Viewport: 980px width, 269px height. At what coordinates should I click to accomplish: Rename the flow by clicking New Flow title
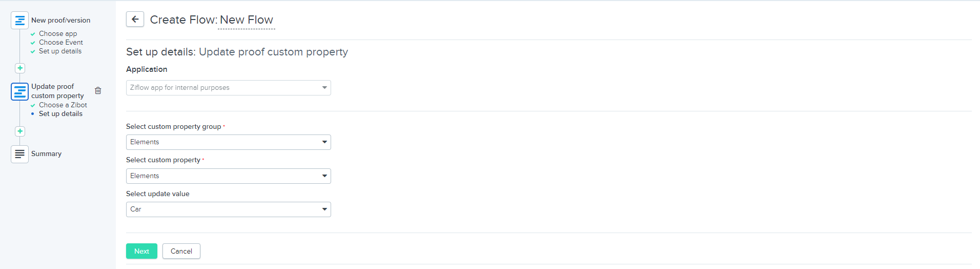(247, 20)
